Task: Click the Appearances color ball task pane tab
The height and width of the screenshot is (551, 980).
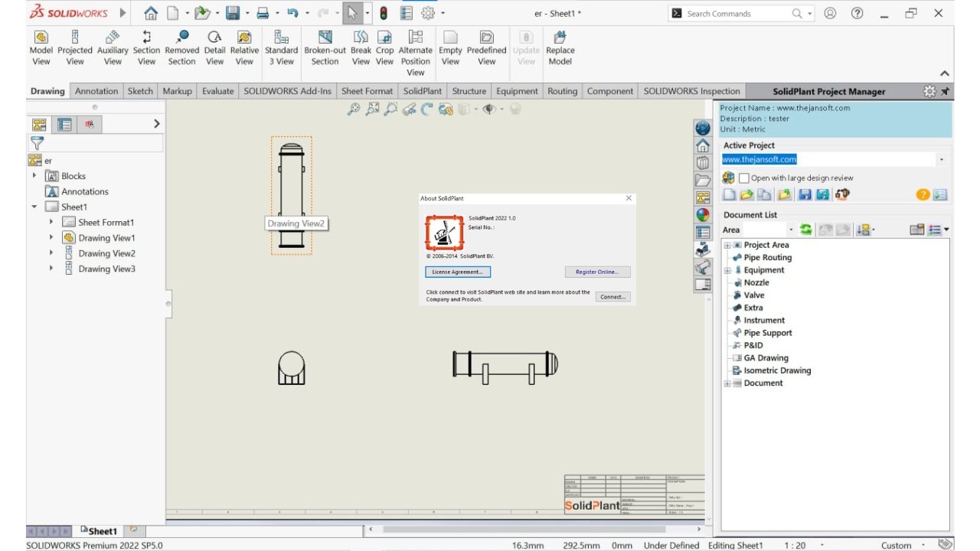Action: pos(703,215)
